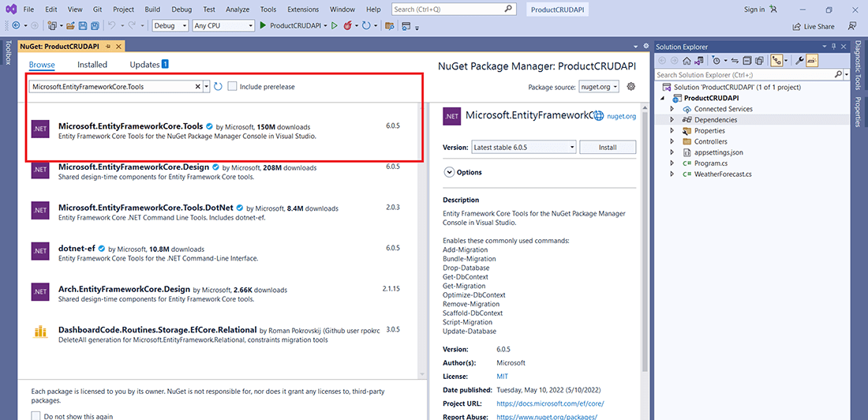This screenshot has height=420, width=868.
Task: Open Solution Explorer Properties wrench icon
Action: pos(799,61)
